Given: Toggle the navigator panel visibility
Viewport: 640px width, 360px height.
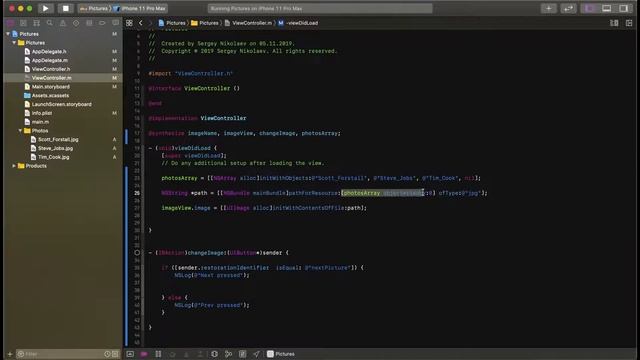Looking at the screenshot, I should click(590, 8).
